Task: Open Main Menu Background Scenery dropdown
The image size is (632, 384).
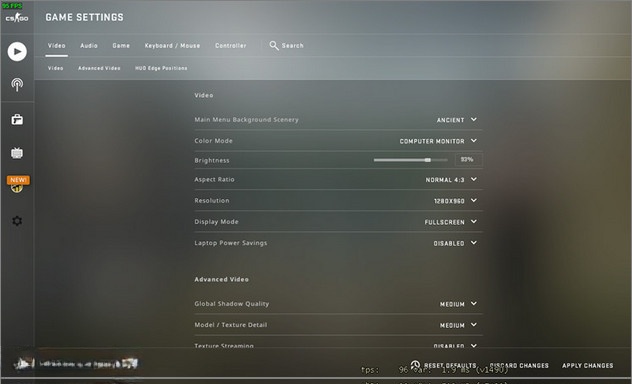Action: (x=457, y=120)
